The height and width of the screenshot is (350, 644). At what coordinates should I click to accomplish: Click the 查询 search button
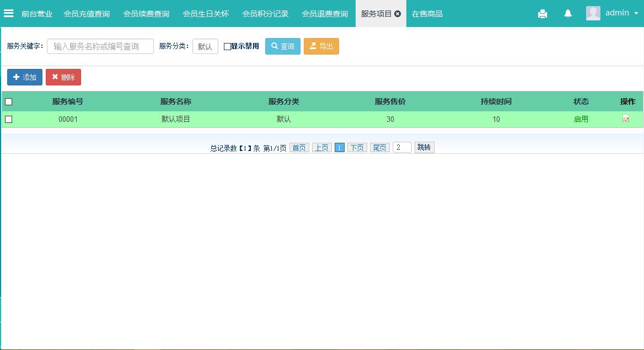[x=282, y=46]
